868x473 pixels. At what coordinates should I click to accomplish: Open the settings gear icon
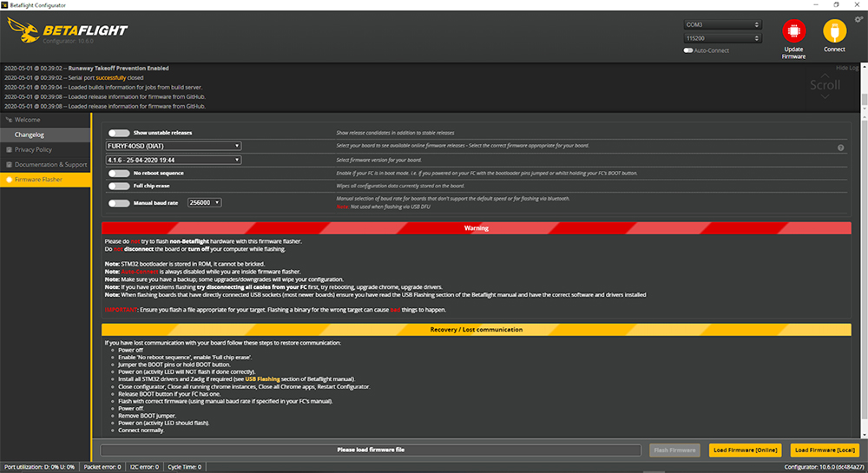point(858,19)
